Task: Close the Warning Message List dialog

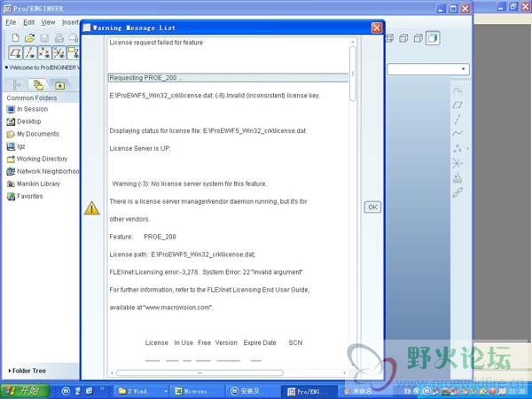Action: 377,27
